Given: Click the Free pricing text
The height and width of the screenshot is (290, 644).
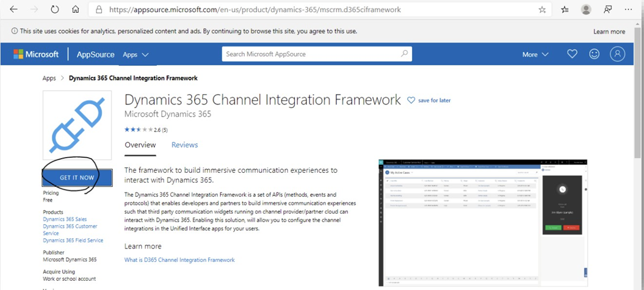Looking at the screenshot, I should tap(48, 200).
